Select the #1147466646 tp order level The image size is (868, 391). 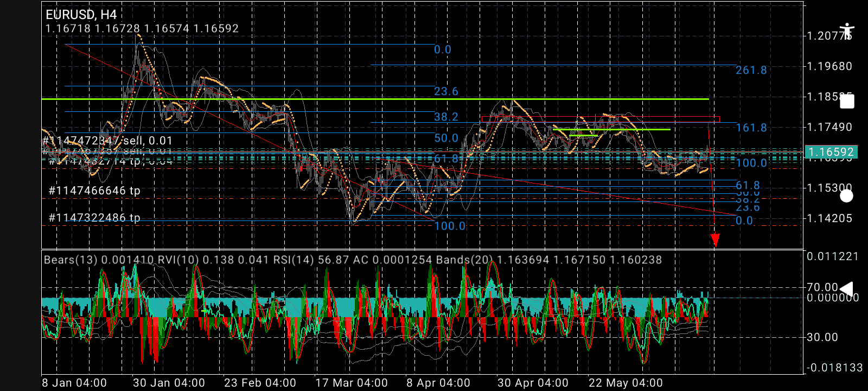(x=94, y=191)
